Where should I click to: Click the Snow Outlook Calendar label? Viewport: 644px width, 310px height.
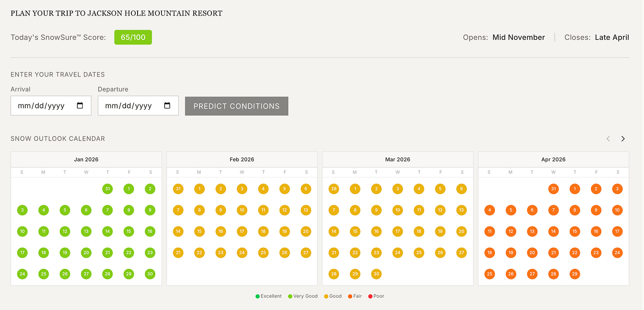tap(58, 139)
